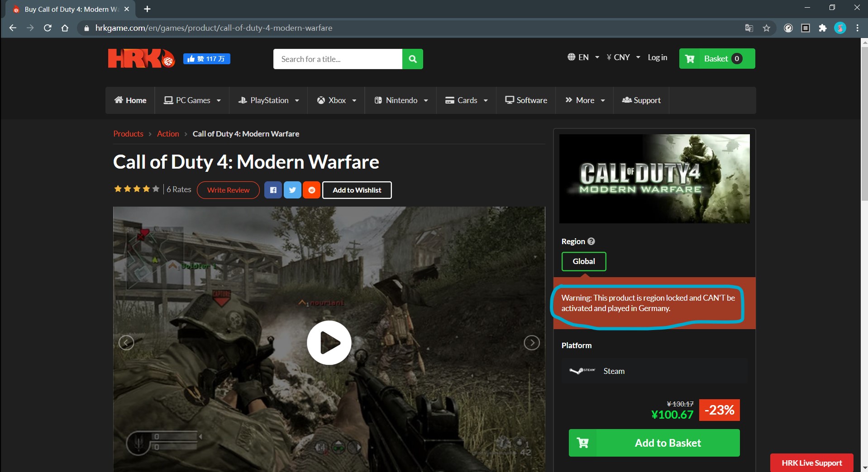The width and height of the screenshot is (868, 472).
Task: Expand the PC Games menu
Action: tap(192, 100)
